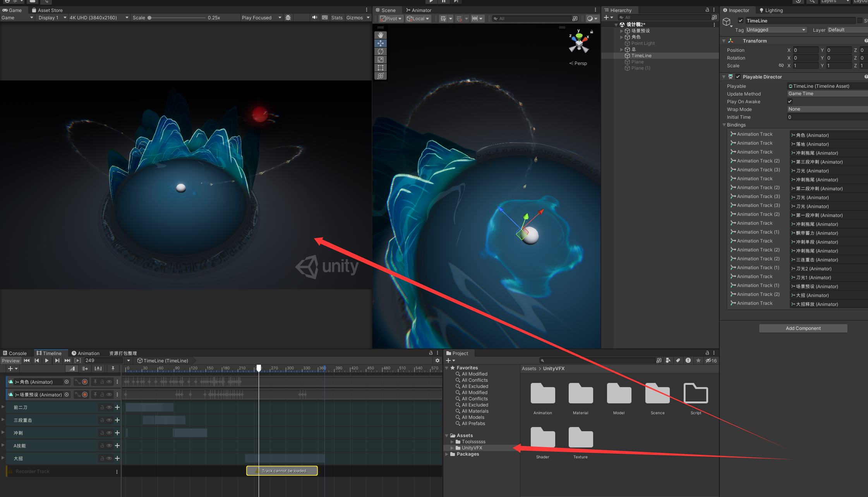Click the scene orientation gizmo
This screenshot has width=868, height=497.
579,43
